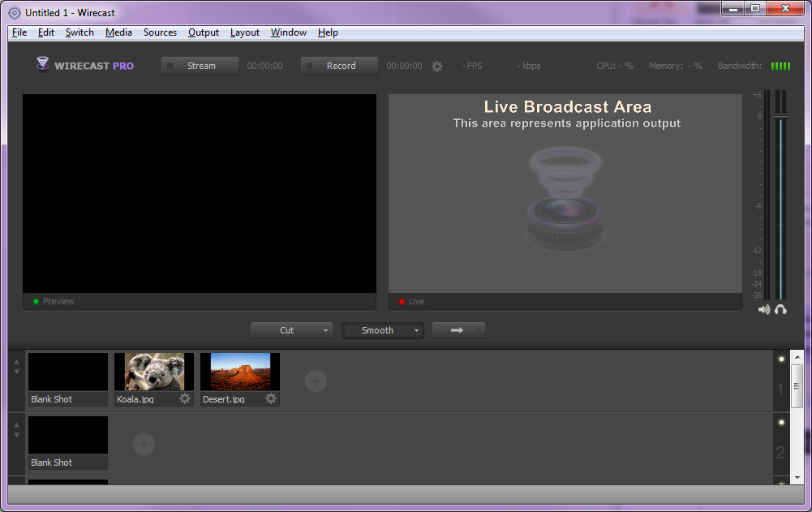Open the record settings gear icon
This screenshot has width=812, height=512.
[437, 67]
